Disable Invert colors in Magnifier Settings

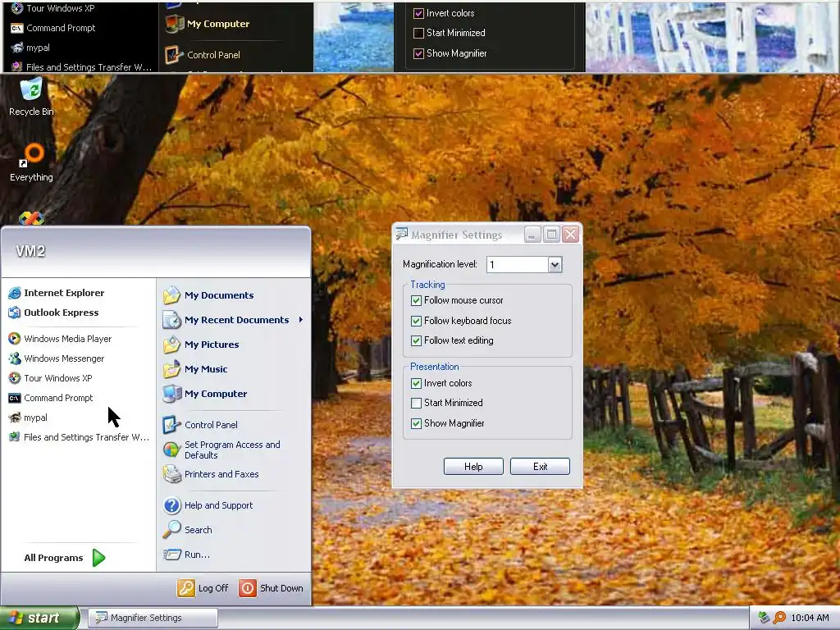click(x=416, y=384)
